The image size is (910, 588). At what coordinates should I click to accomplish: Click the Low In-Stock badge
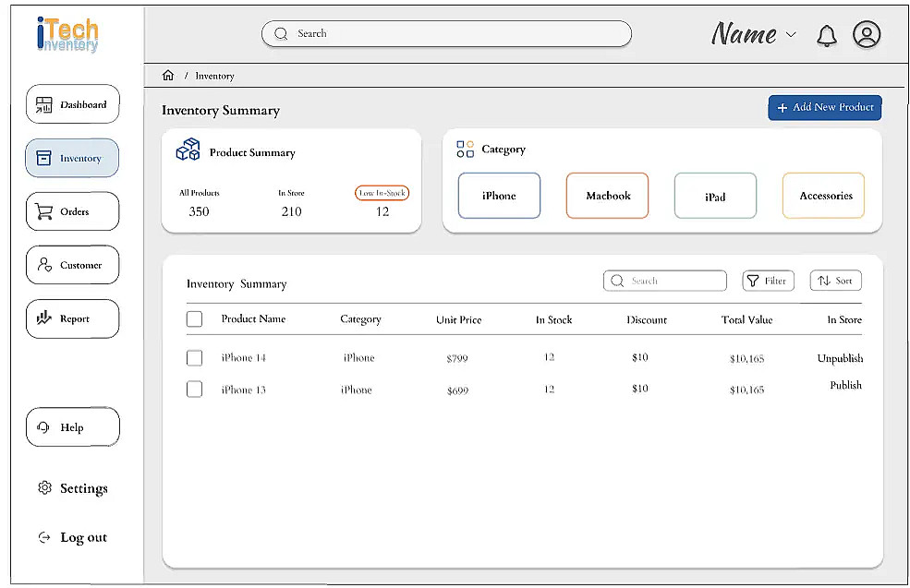pos(382,193)
